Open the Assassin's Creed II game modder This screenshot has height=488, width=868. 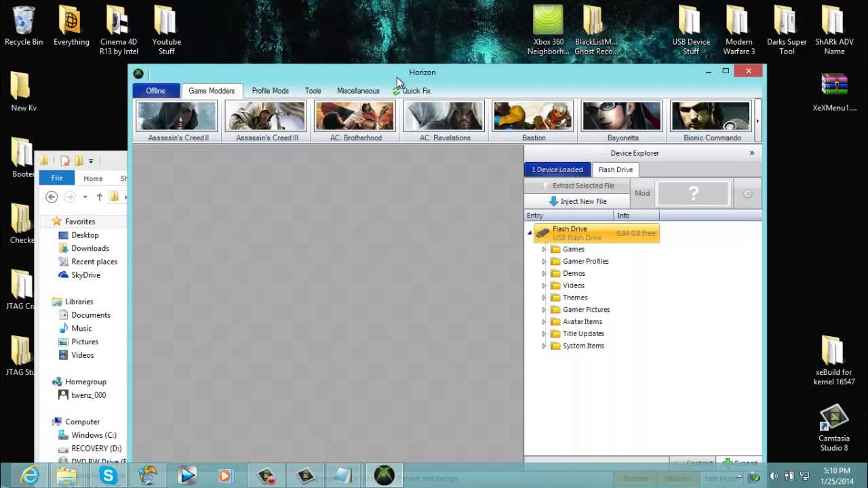[x=178, y=121]
